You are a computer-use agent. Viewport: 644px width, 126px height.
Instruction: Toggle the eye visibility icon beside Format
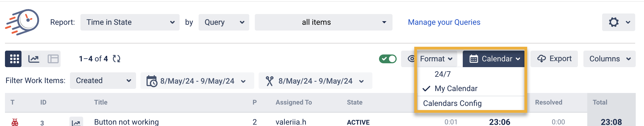(411, 59)
